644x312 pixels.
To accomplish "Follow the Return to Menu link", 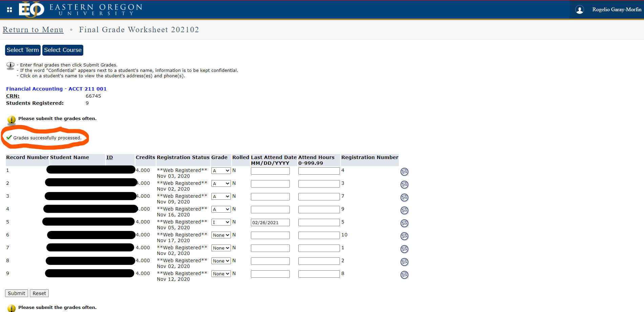I will (x=33, y=30).
